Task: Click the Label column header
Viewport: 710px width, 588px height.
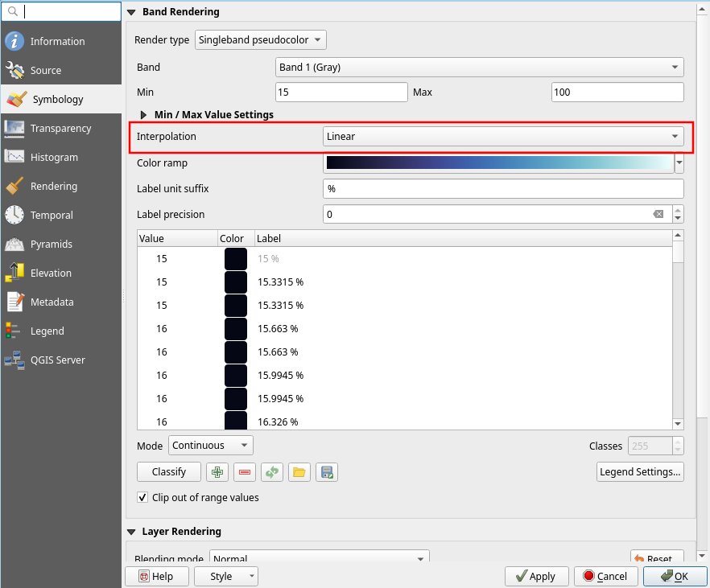Action: pos(464,238)
